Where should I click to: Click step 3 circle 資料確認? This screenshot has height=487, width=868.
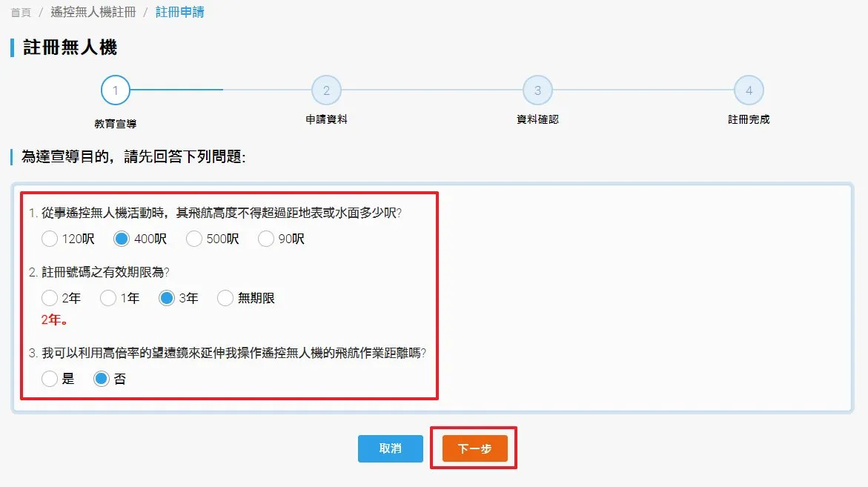[537, 90]
